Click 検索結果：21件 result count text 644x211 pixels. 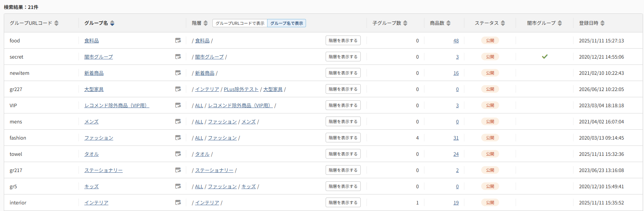(21, 7)
